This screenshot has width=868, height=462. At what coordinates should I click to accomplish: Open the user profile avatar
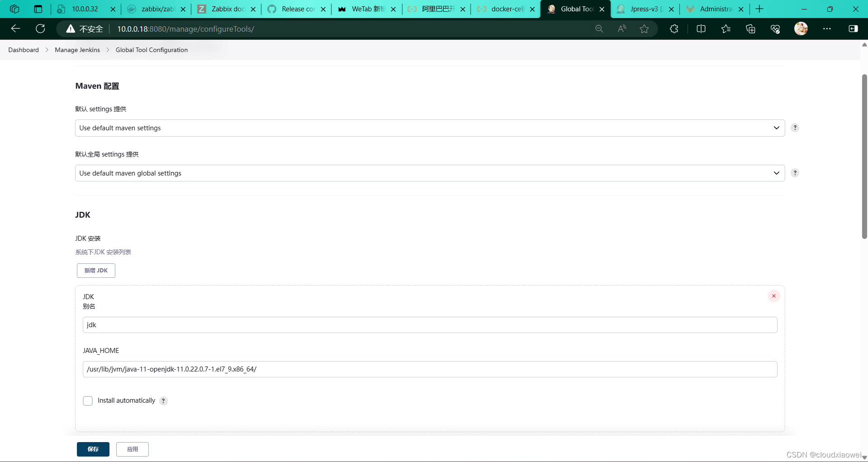(801, 29)
